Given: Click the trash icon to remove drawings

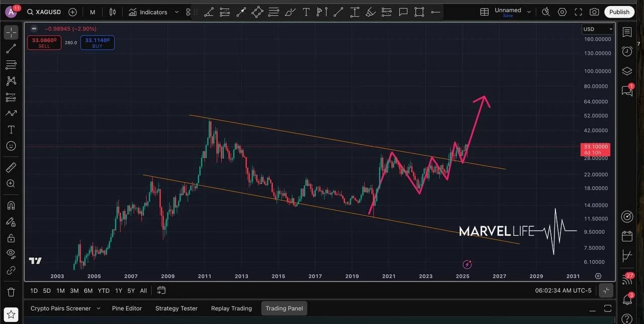Looking at the screenshot, I should pyautogui.click(x=11, y=292).
